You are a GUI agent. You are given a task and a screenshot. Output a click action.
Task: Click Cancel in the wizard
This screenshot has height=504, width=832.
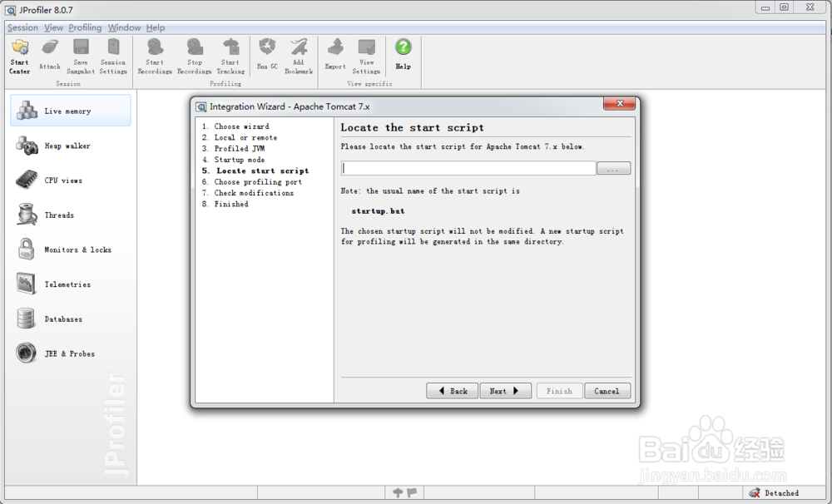point(607,391)
